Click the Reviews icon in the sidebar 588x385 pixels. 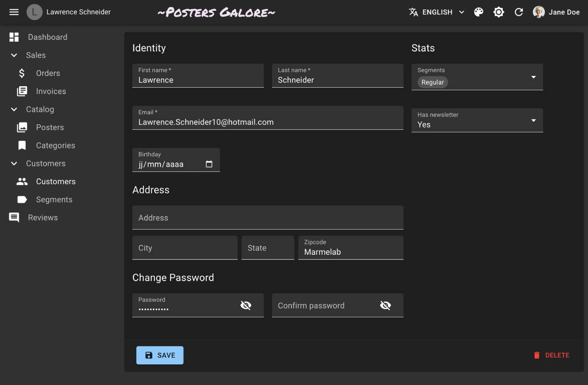coord(14,217)
